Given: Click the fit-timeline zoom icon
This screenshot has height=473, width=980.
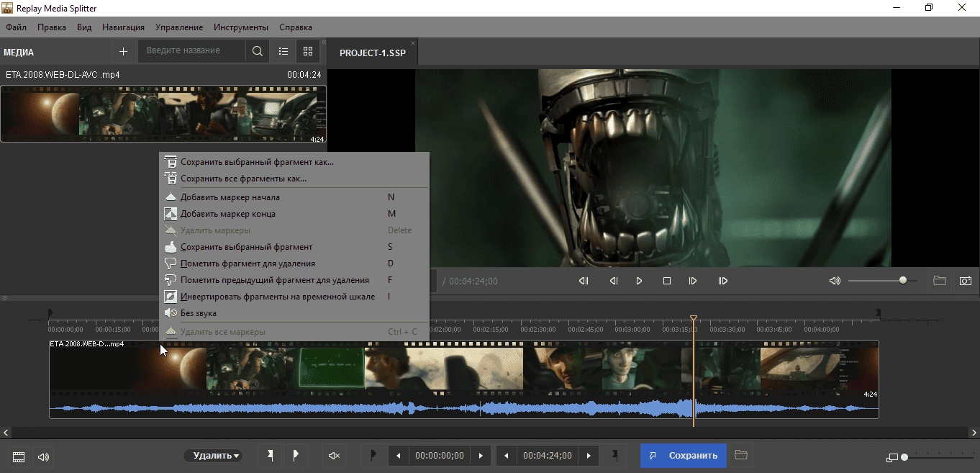Looking at the screenshot, I should 892,457.
